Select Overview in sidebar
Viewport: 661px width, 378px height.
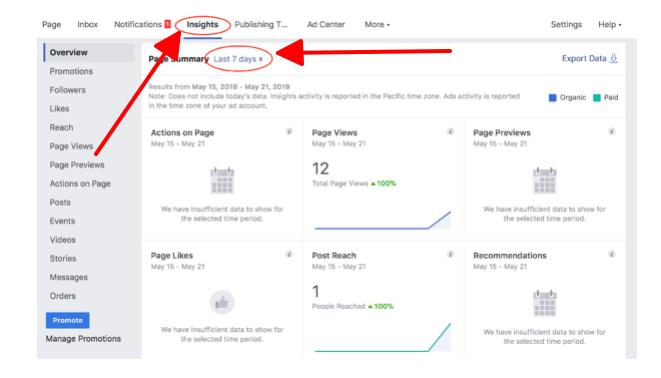tap(89, 52)
